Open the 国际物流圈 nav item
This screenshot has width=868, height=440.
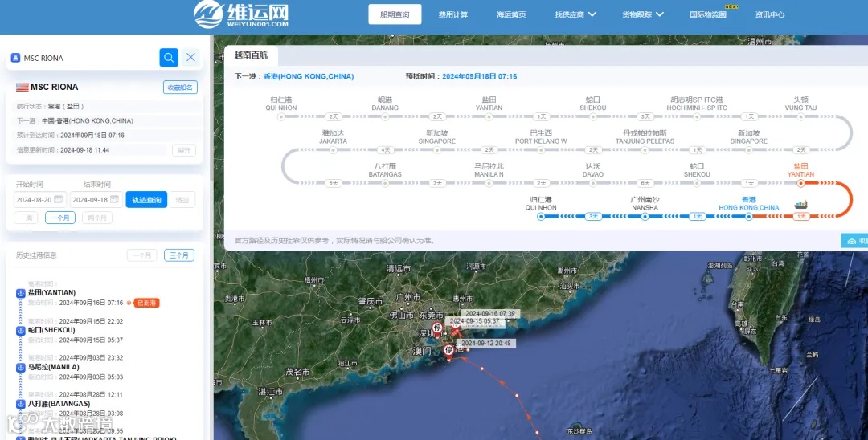708,15
